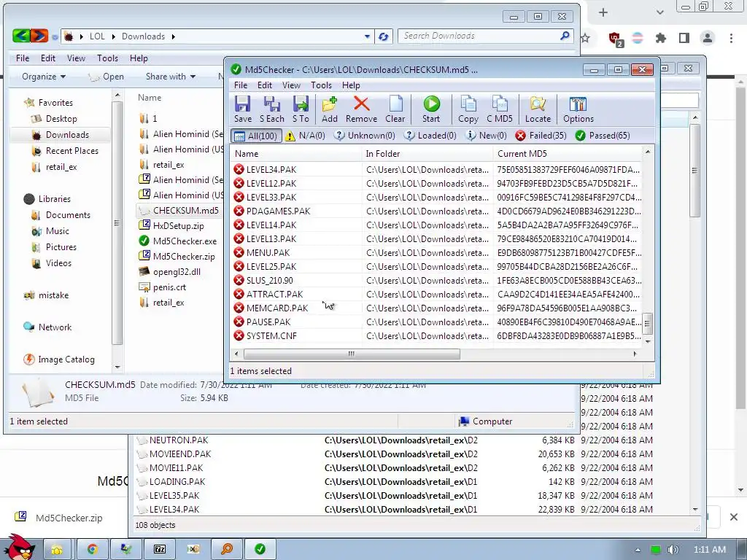Open a new Chrome tab with plus button
The image size is (747, 560).
coord(603,12)
